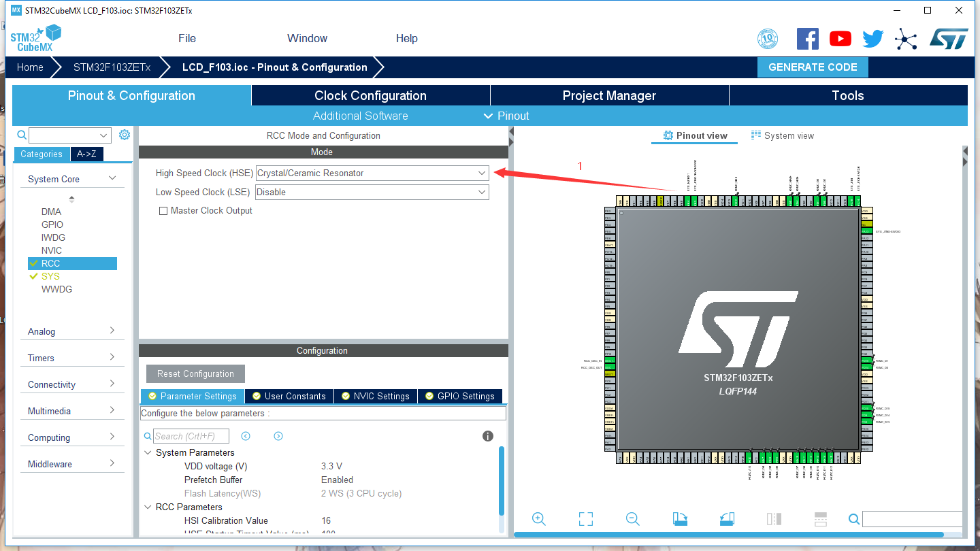This screenshot has width=980, height=551.
Task: Open the STM32CubeMX YouTube channel icon
Action: [840, 38]
